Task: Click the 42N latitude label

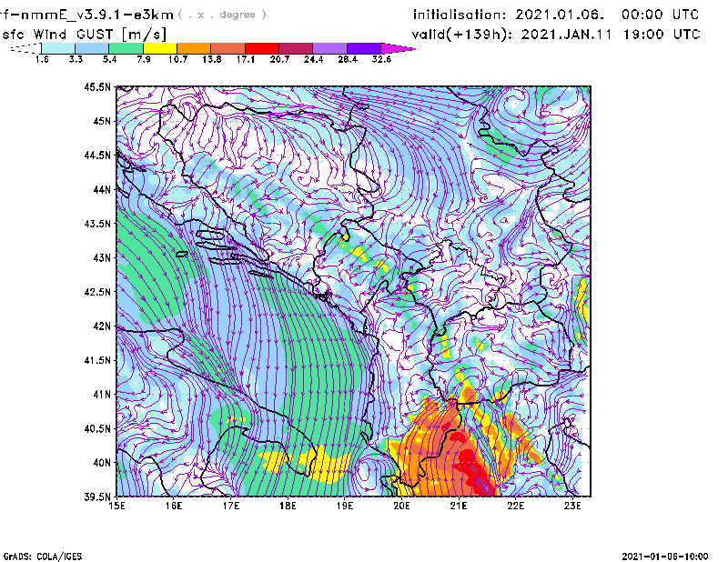Action: [102, 326]
